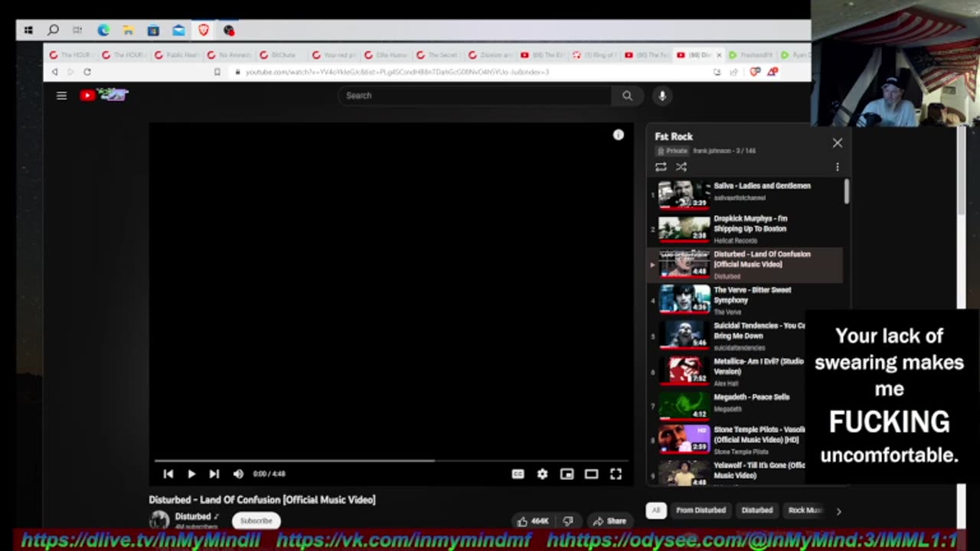Subscribe to Disturbed channel
This screenshot has height=551, width=980.
point(256,520)
